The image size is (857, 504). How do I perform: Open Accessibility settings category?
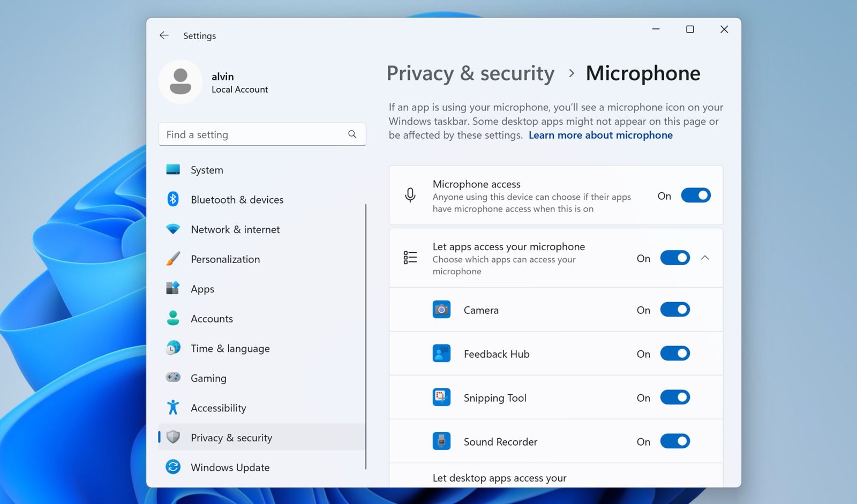point(262,408)
